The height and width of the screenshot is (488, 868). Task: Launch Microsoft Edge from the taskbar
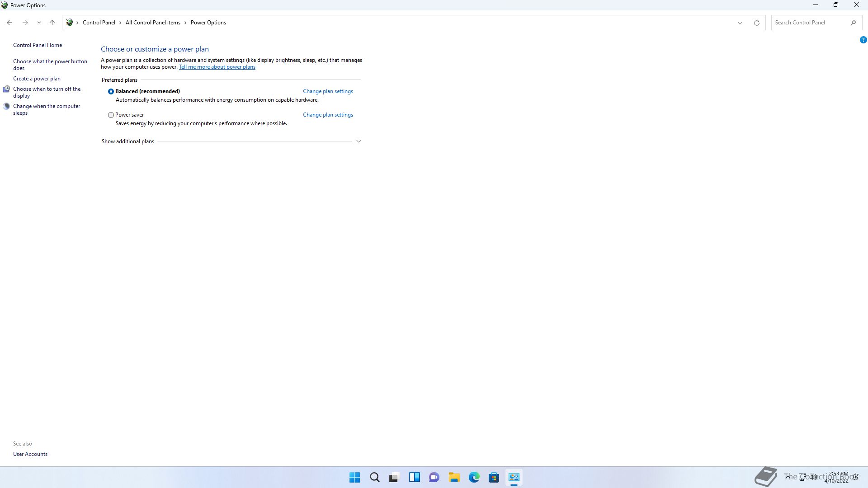click(474, 477)
